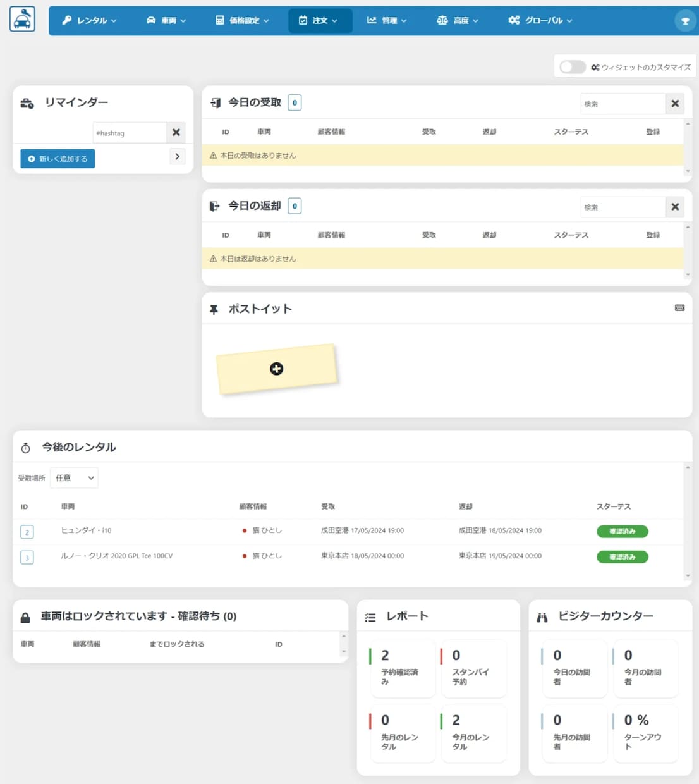
Task: Click 今日の受取 count badge
Action: pos(295,102)
